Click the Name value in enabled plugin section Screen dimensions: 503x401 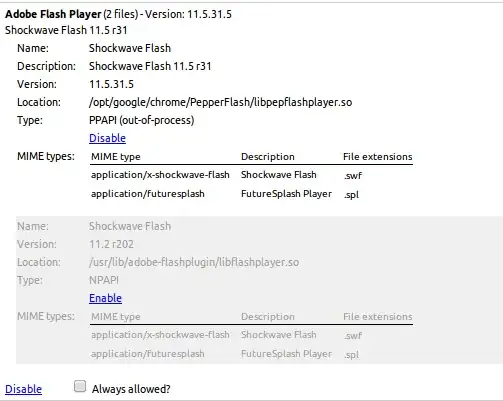[130, 48]
